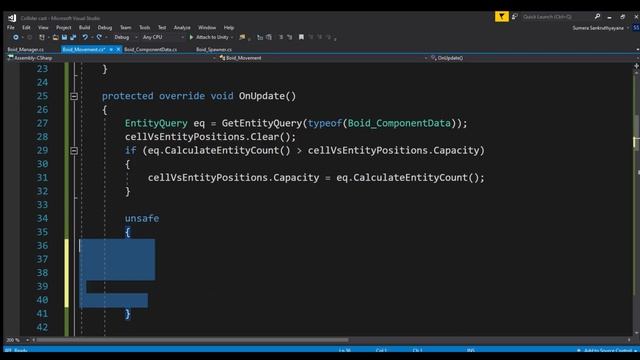This screenshot has height=360, width=640.
Task: Open the Attach to Unity dropdown arrow
Action: click(232, 37)
